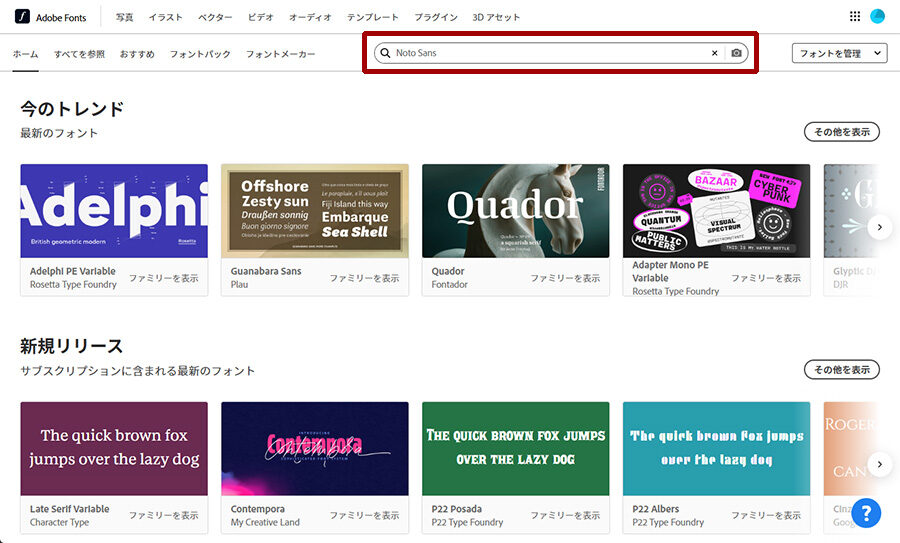The image size is (900, 543).
Task: Clear the Noto Sans search text
Action: point(715,53)
